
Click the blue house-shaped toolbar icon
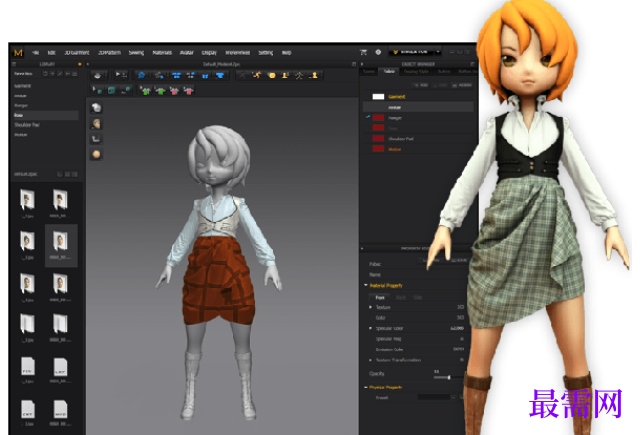pos(141,75)
